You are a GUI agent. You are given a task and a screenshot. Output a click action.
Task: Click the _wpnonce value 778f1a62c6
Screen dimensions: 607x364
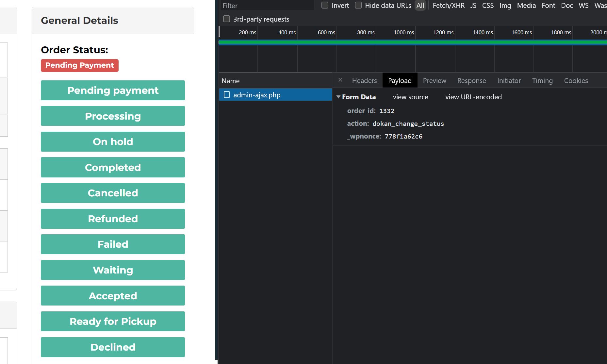click(x=403, y=136)
